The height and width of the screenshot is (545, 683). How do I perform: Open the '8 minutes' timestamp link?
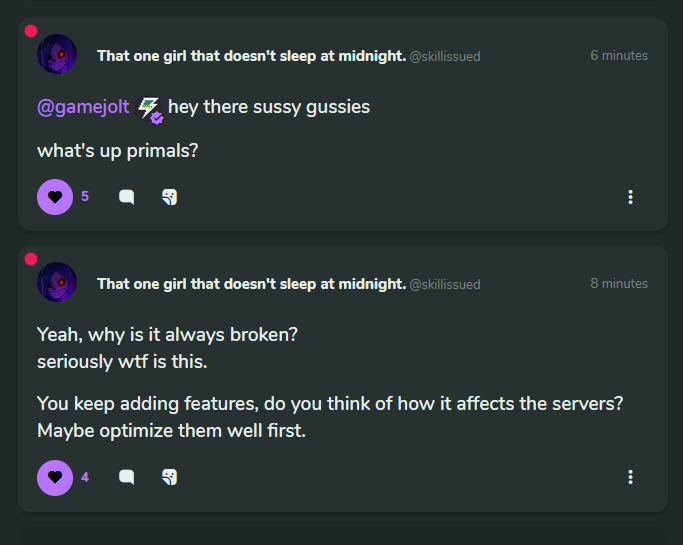(x=619, y=283)
